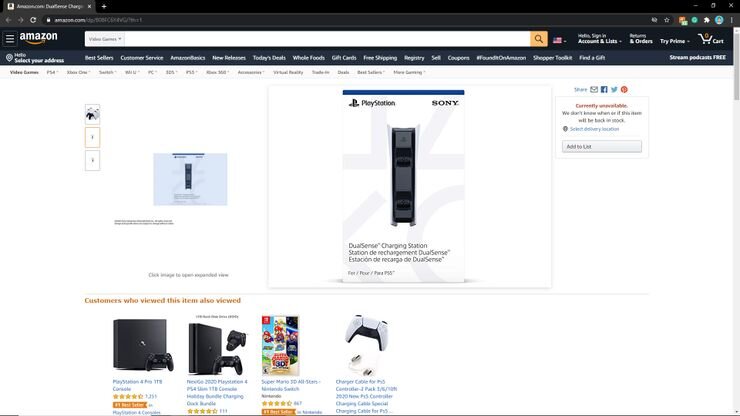This screenshot has width=740, height=416.
Task: Open the Chrome extensions puzzle icon
Action: pos(706,20)
